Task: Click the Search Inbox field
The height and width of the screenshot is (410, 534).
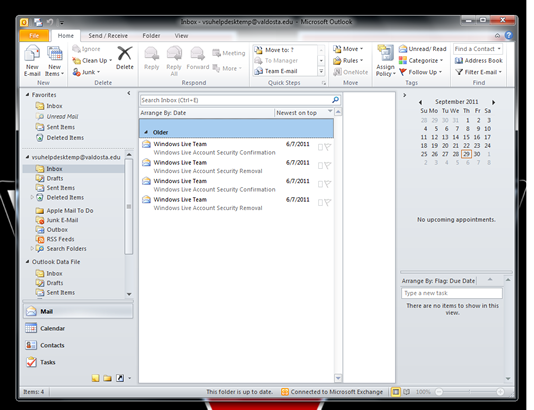Action: [x=235, y=100]
